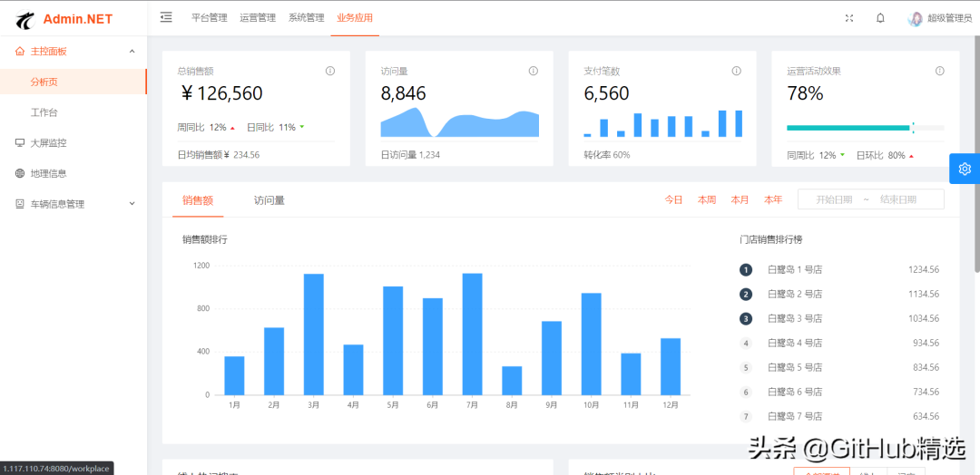Open the blue settings gear drawer

click(x=965, y=169)
